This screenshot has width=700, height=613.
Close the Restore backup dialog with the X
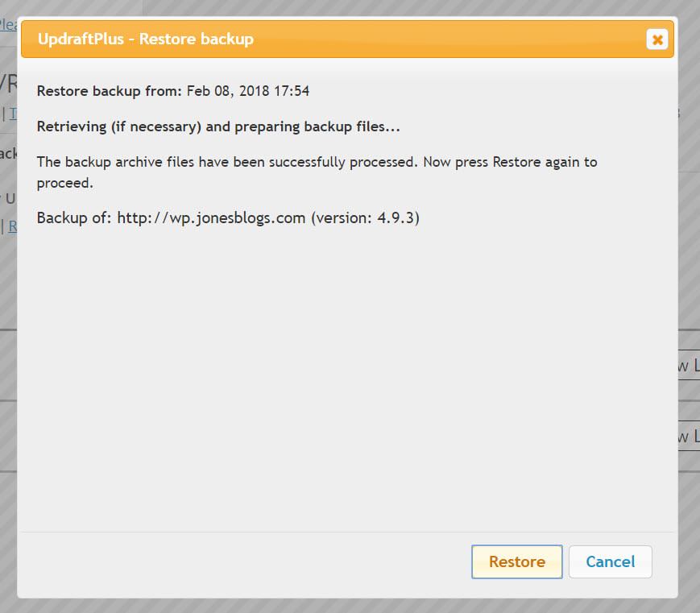click(x=657, y=39)
